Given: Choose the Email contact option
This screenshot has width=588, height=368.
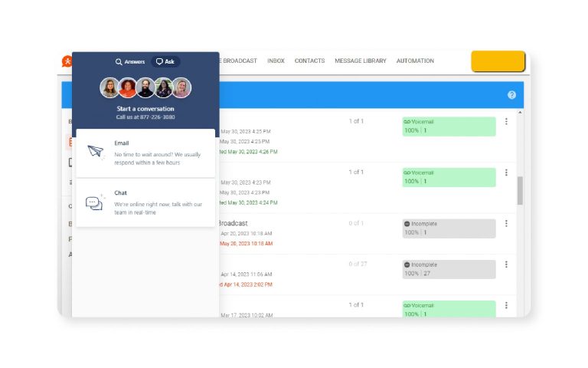Looking at the screenshot, I should click(x=145, y=153).
